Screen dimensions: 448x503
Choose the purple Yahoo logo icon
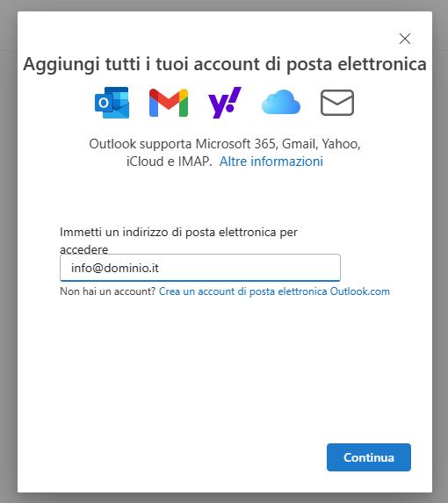[x=225, y=103]
